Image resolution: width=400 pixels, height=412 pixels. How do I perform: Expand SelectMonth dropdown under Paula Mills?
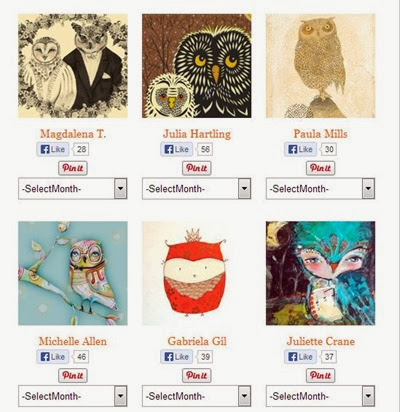[x=321, y=189]
